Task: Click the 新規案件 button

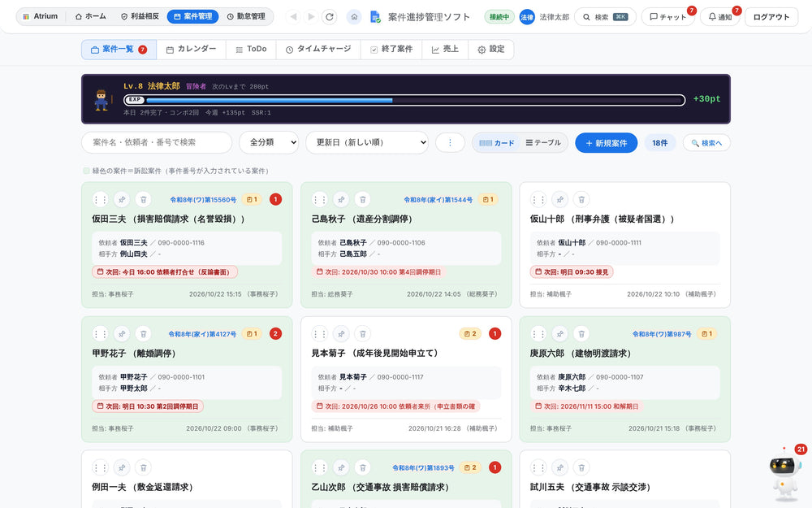Action: (606, 142)
